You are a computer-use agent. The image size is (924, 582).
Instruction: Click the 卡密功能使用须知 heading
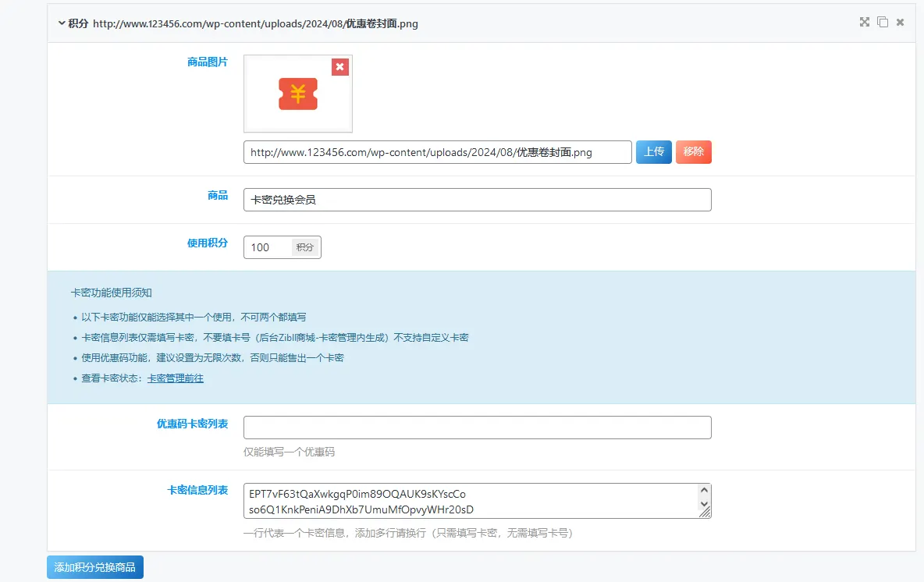click(x=112, y=293)
